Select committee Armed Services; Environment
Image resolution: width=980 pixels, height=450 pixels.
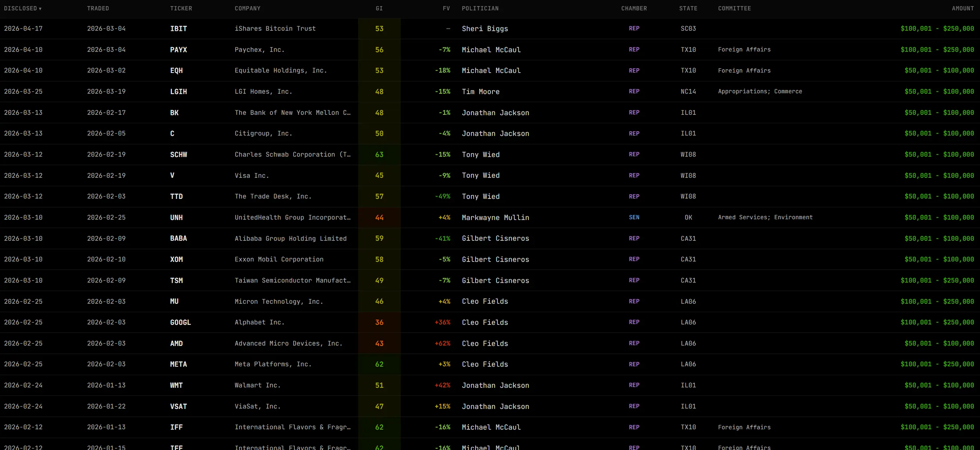click(x=765, y=217)
